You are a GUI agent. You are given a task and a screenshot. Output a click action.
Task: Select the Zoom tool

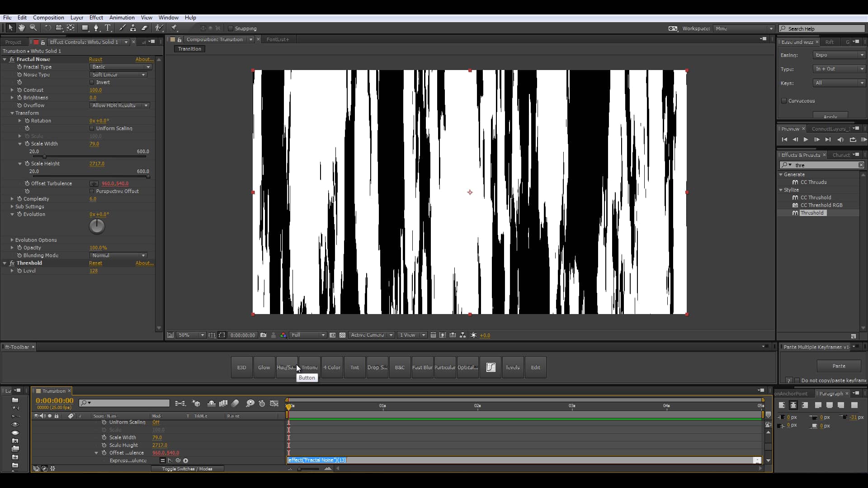[x=33, y=28]
